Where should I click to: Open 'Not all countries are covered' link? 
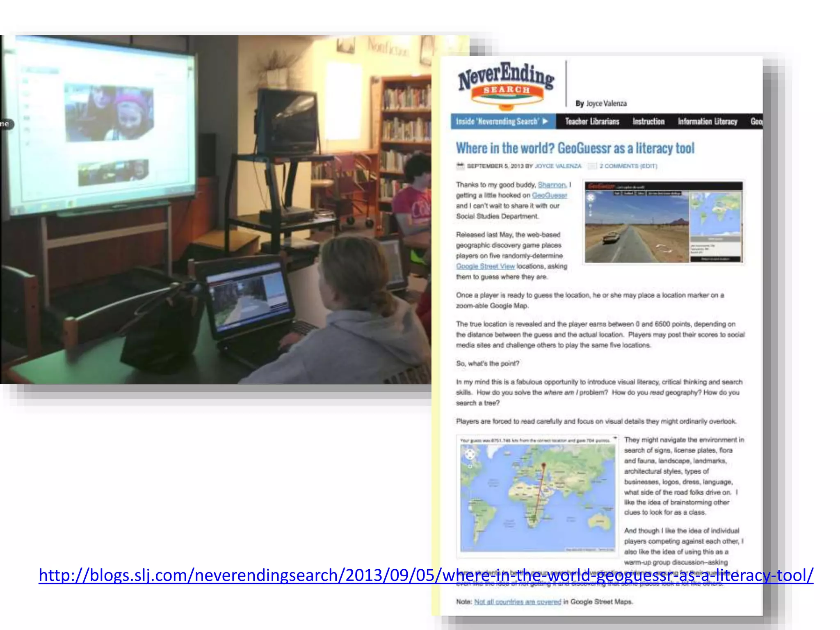coord(518,602)
